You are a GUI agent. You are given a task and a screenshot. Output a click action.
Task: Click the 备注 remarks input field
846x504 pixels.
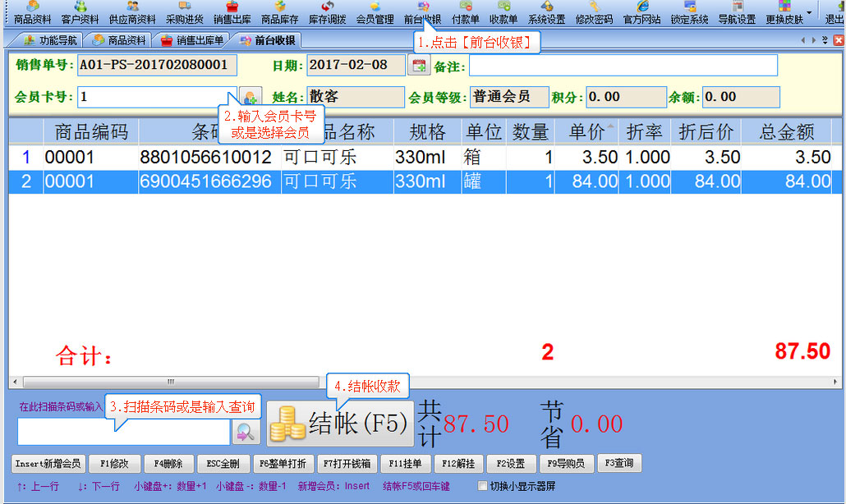[623, 66]
